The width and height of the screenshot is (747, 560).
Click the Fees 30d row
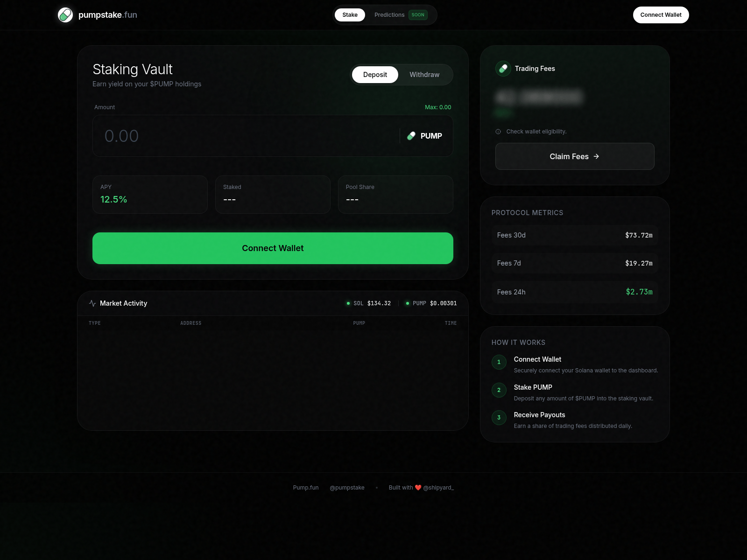coord(575,235)
